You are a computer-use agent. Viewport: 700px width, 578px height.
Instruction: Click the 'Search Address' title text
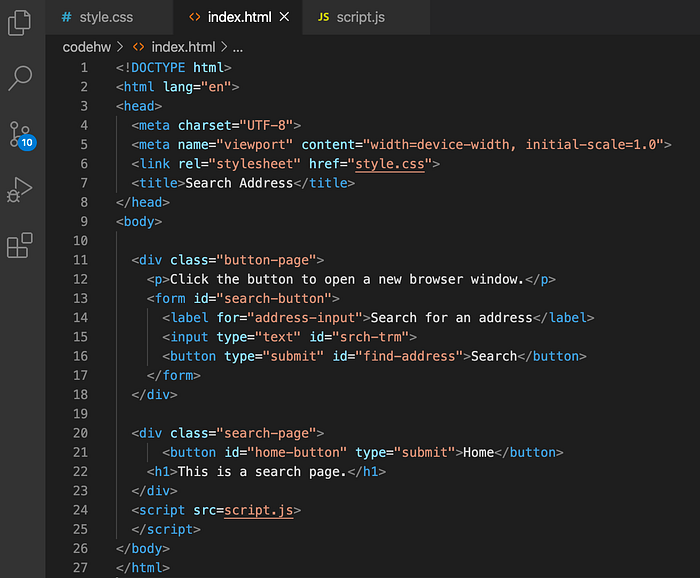239,183
